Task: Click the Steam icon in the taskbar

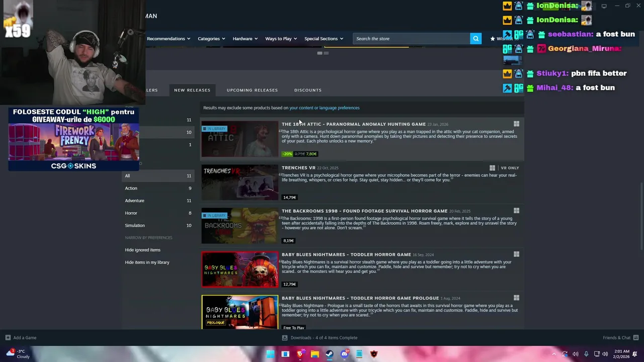Action: coord(330,354)
